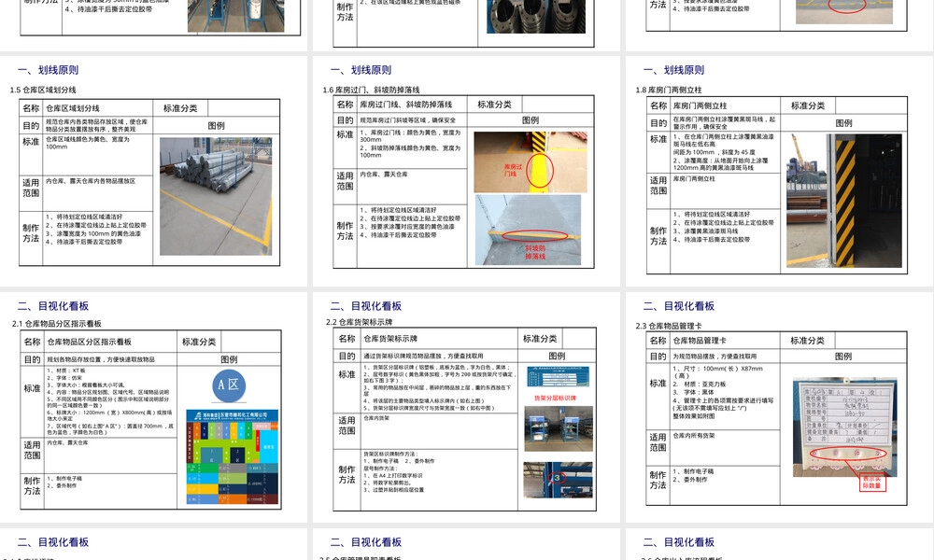Select '二、目视化看板' heading above subtitle 2.2
934x560 pixels.
click(366, 306)
